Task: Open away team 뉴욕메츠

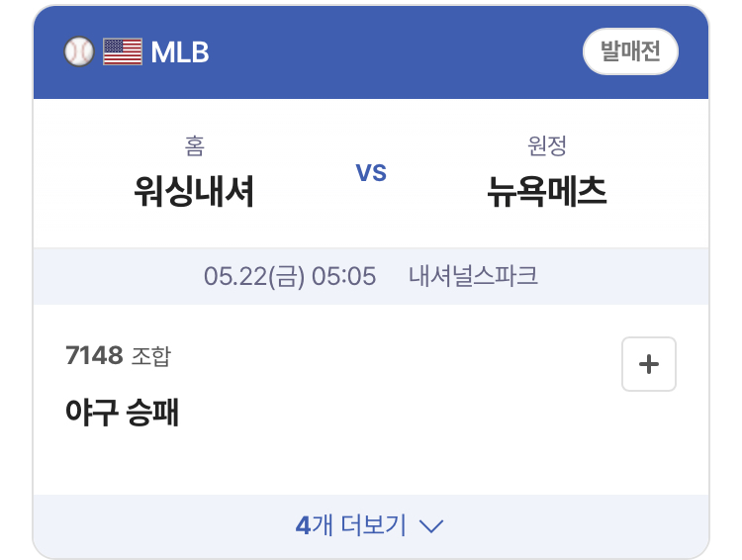Action: (x=546, y=192)
